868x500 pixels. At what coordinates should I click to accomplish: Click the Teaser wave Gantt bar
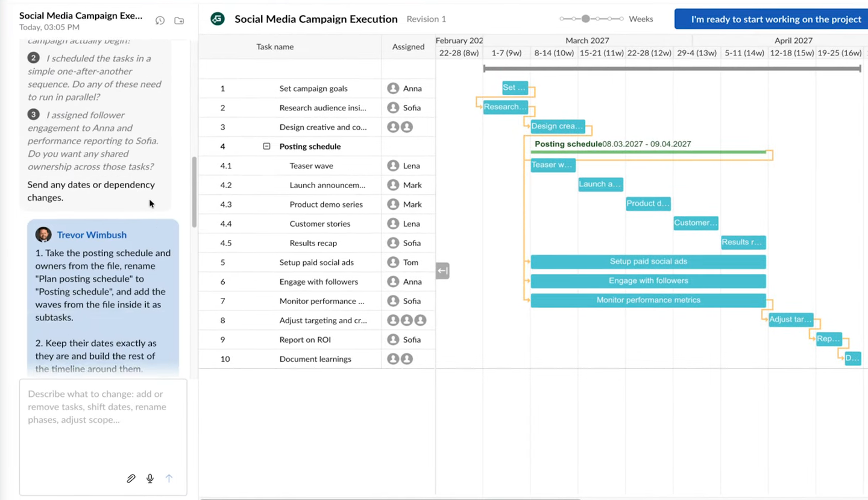[553, 165]
